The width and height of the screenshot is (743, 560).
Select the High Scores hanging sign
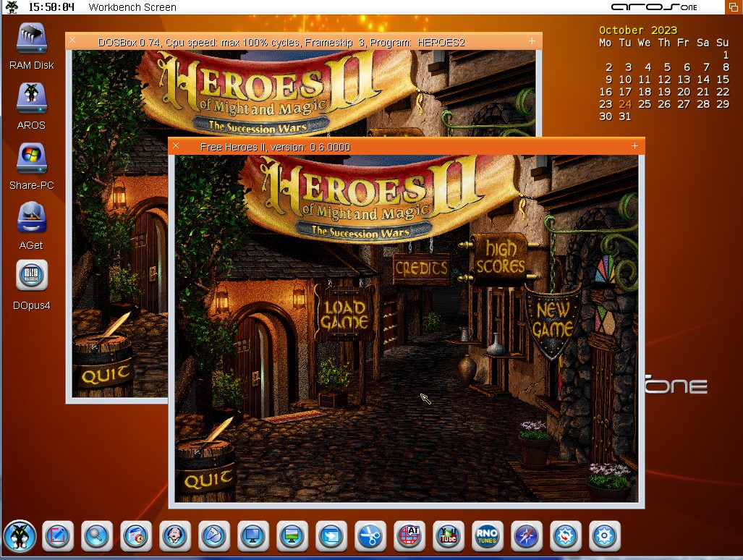click(x=499, y=258)
